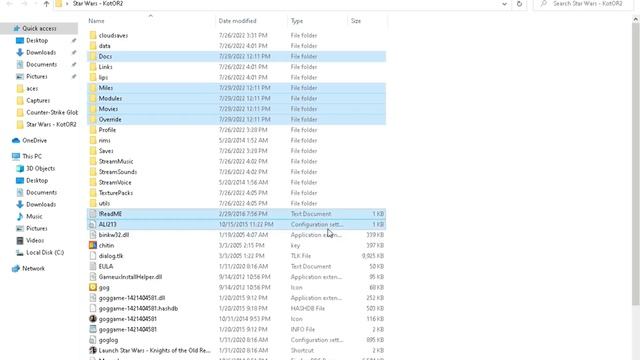Select the Saves folder

(x=106, y=151)
